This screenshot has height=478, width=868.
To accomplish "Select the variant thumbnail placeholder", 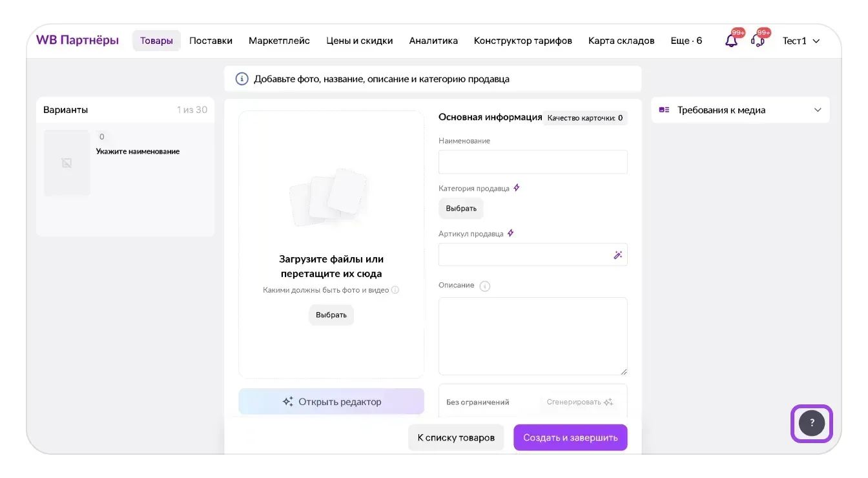I will [x=67, y=163].
